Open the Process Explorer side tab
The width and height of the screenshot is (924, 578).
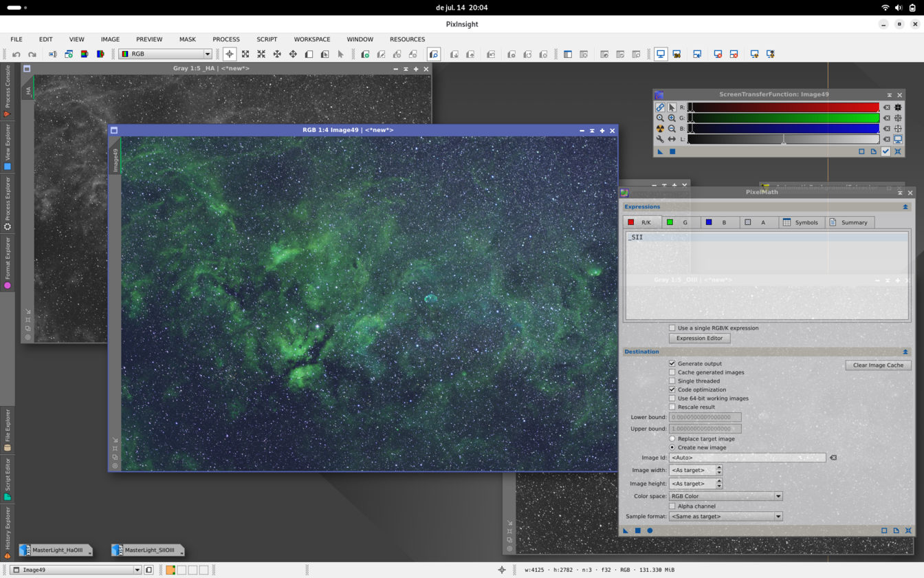(x=8, y=203)
